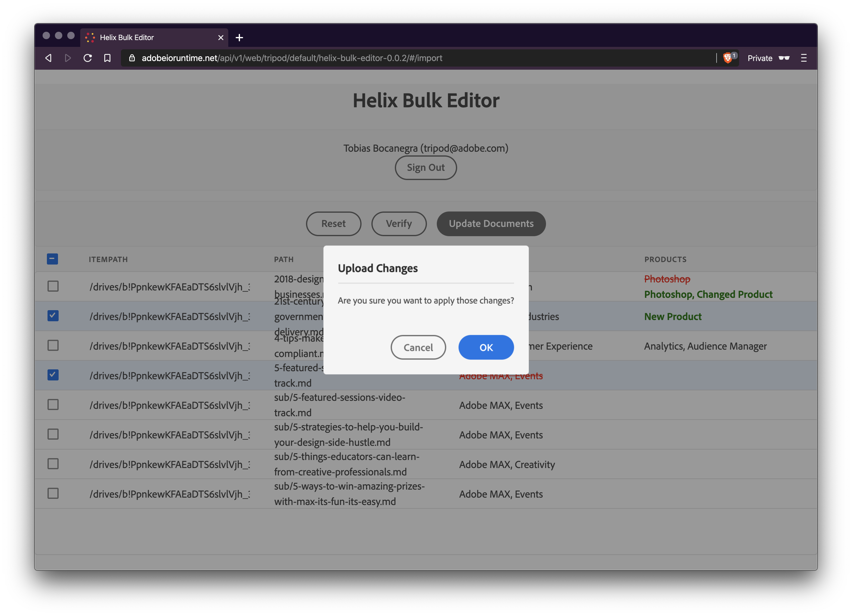852x616 pixels.
Task: Cancel the Upload Changes dialog
Action: click(x=418, y=347)
